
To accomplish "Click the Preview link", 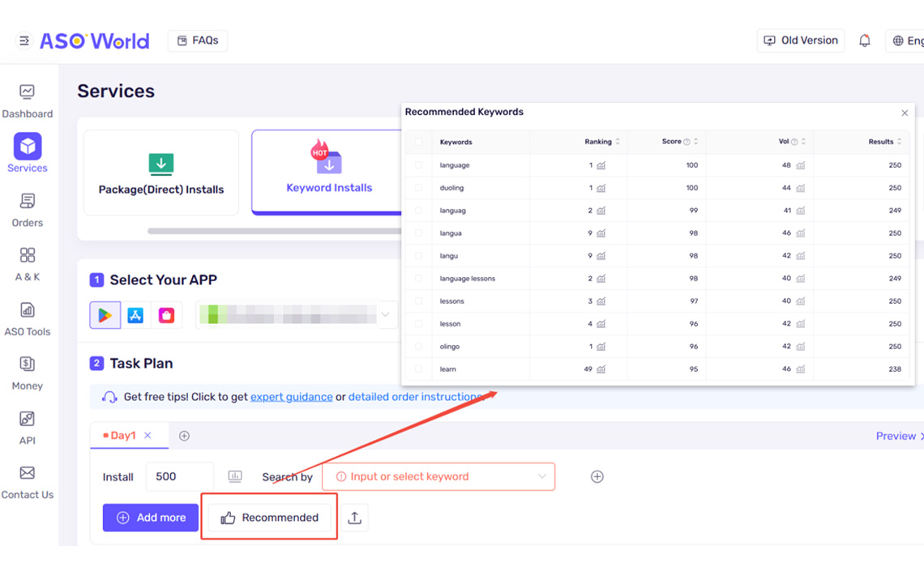I will 896,437.
